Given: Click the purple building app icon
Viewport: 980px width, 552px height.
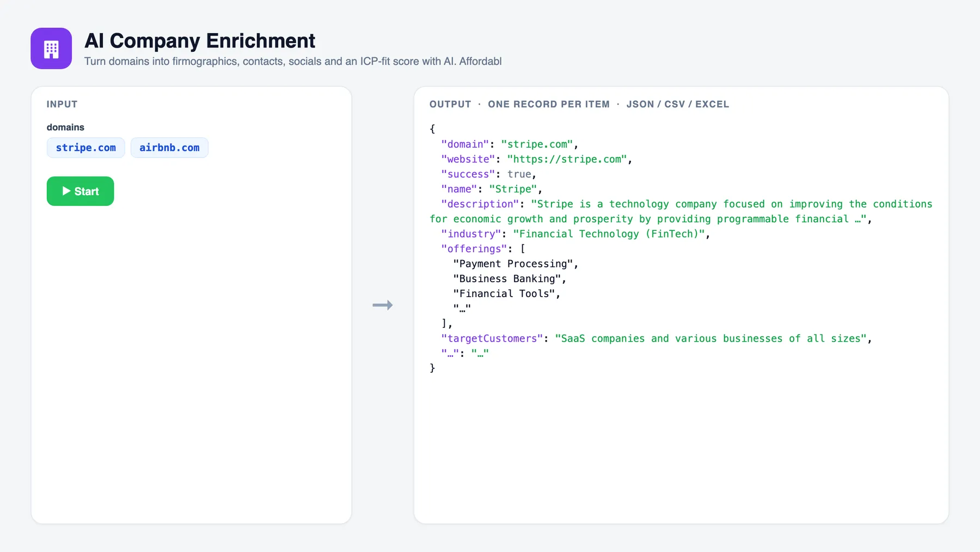Looking at the screenshot, I should (x=51, y=48).
